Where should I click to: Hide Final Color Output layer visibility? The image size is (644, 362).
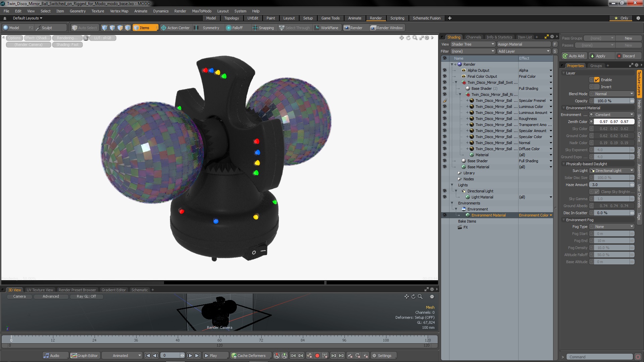[x=444, y=76]
